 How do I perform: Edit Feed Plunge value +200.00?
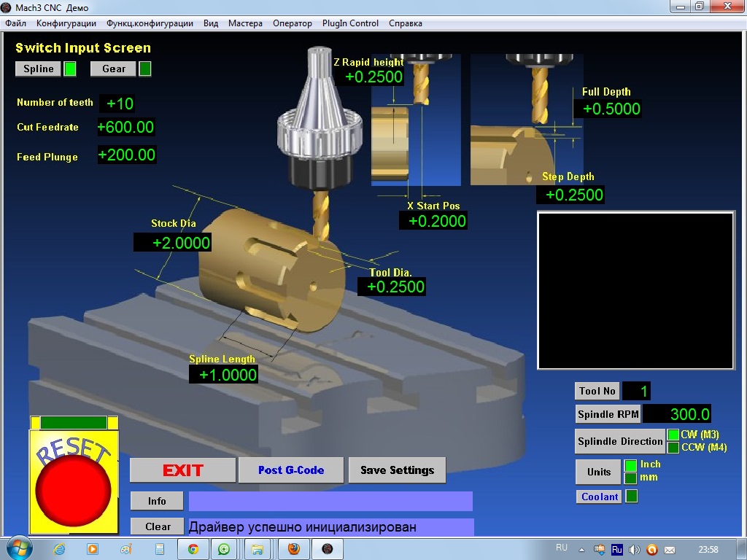[x=127, y=155]
